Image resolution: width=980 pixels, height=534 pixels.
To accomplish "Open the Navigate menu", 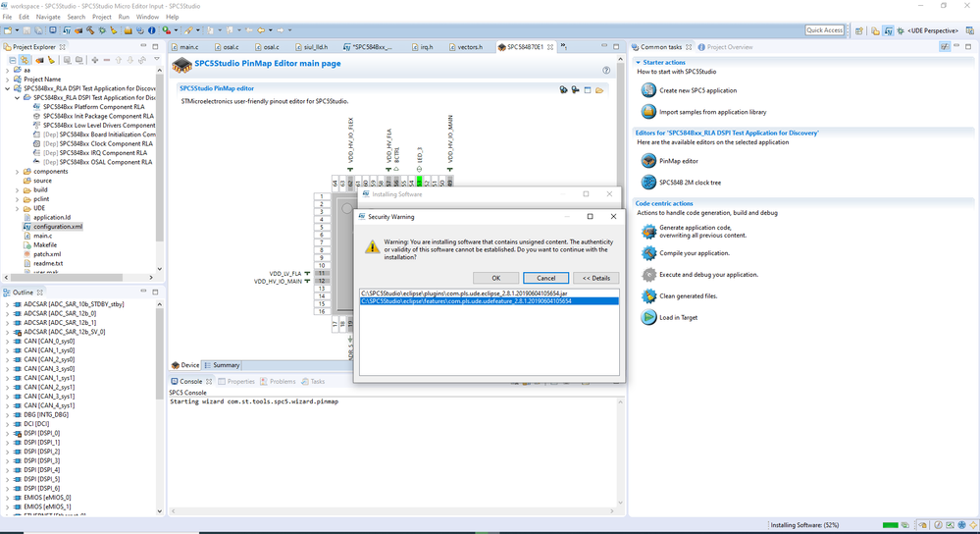I will (48, 17).
